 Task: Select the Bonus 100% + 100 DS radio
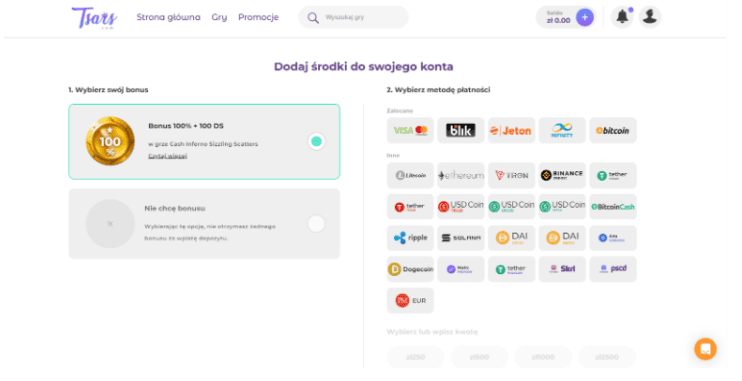pyautogui.click(x=316, y=141)
